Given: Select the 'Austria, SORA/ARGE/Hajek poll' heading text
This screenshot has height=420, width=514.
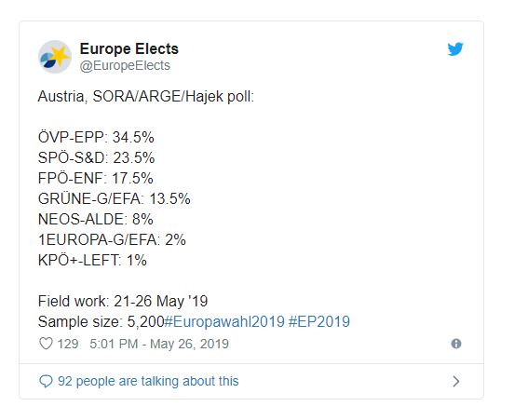Looking at the screenshot, I should (146, 97).
